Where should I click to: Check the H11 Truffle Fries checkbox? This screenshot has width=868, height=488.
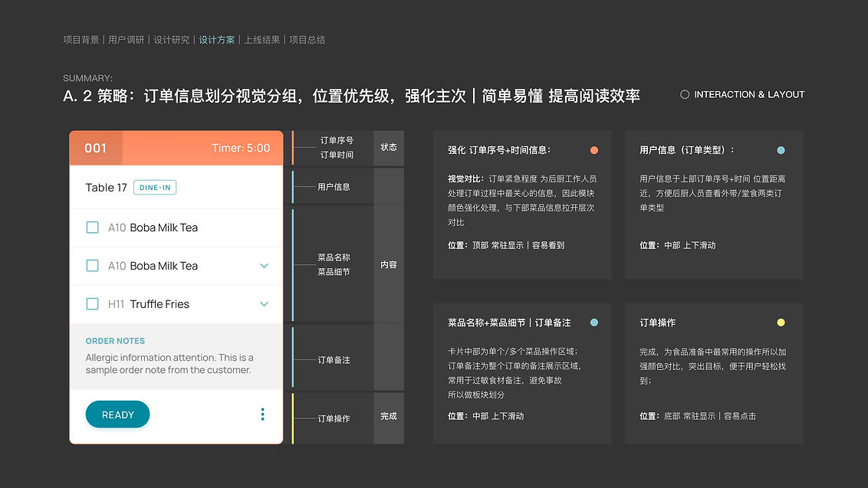pyautogui.click(x=93, y=303)
